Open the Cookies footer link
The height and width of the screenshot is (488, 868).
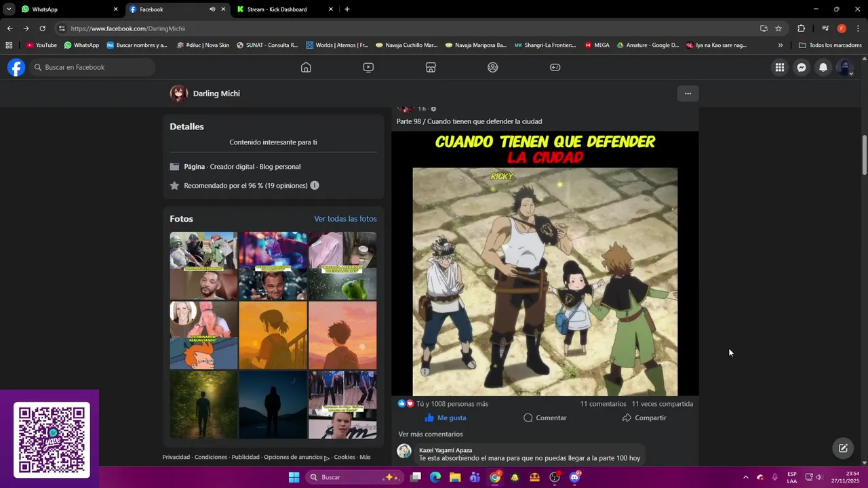[x=344, y=457]
